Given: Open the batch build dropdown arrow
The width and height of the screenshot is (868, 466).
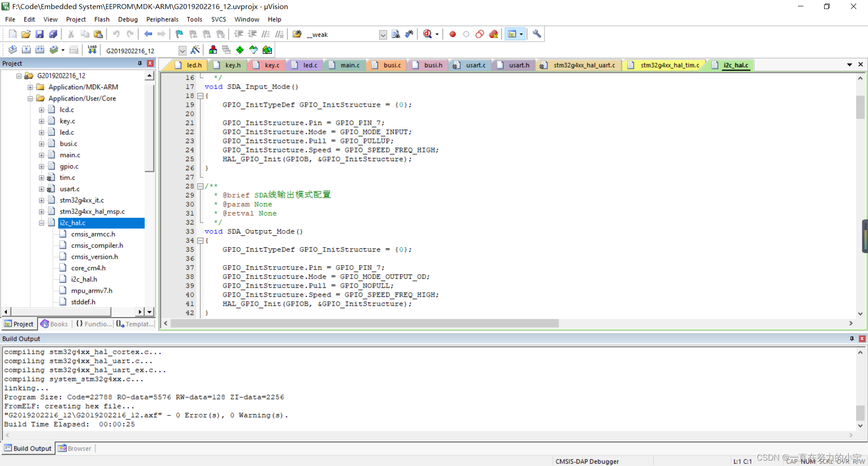Looking at the screenshot, I should click(x=63, y=50).
